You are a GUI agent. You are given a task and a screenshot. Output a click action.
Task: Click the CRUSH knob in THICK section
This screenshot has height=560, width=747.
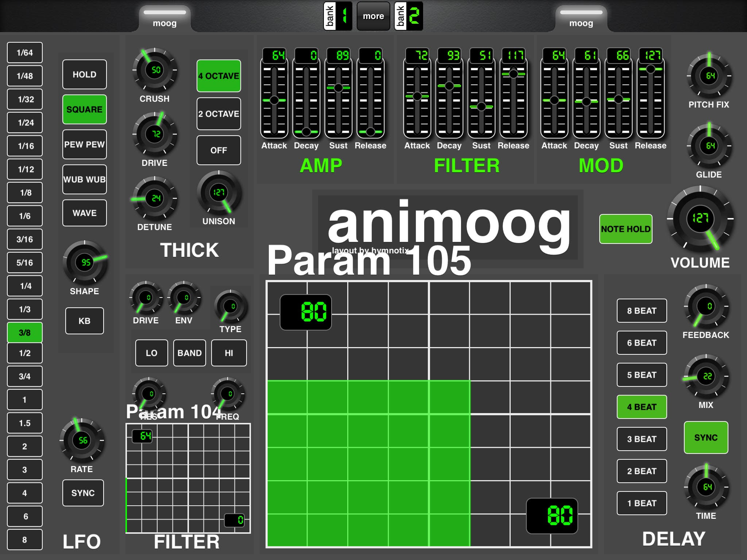(155, 70)
